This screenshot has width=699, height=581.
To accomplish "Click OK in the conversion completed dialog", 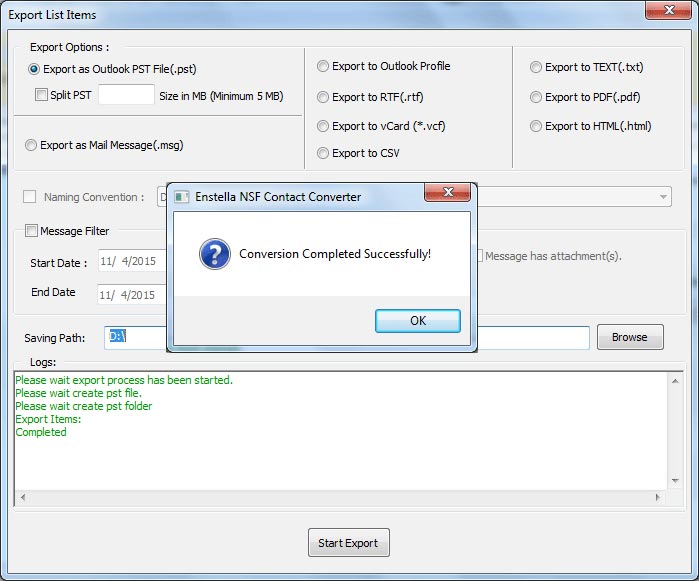I will pyautogui.click(x=417, y=320).
